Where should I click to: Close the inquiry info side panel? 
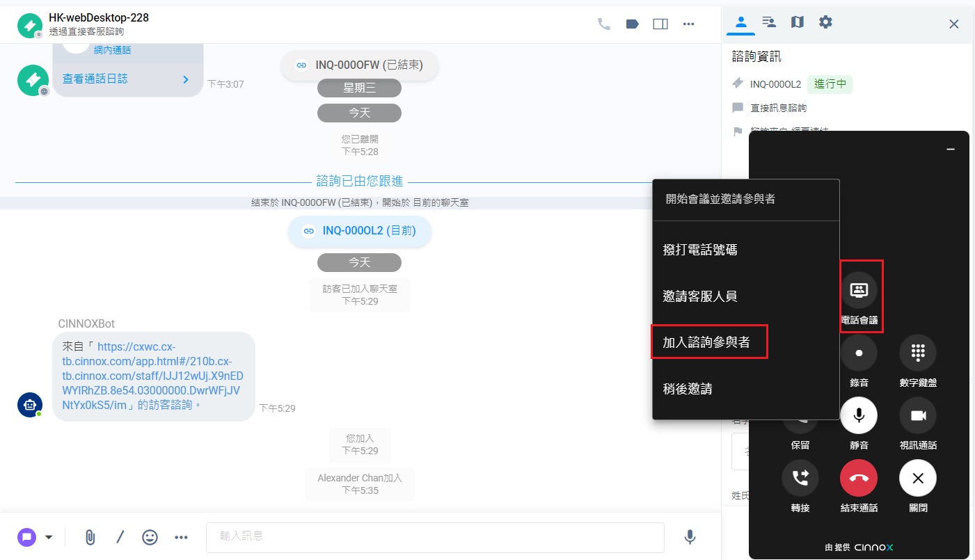(x=954, y=24)
